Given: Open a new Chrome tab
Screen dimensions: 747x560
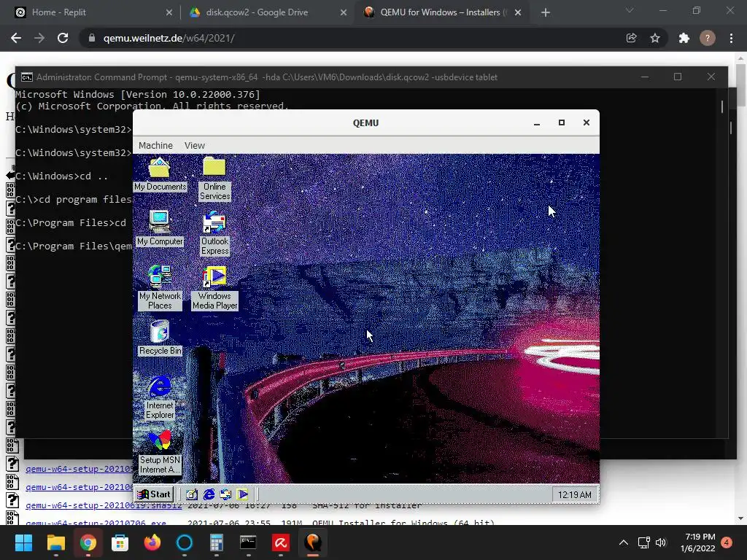Looking at the screenshot, I should pos(546,12).
